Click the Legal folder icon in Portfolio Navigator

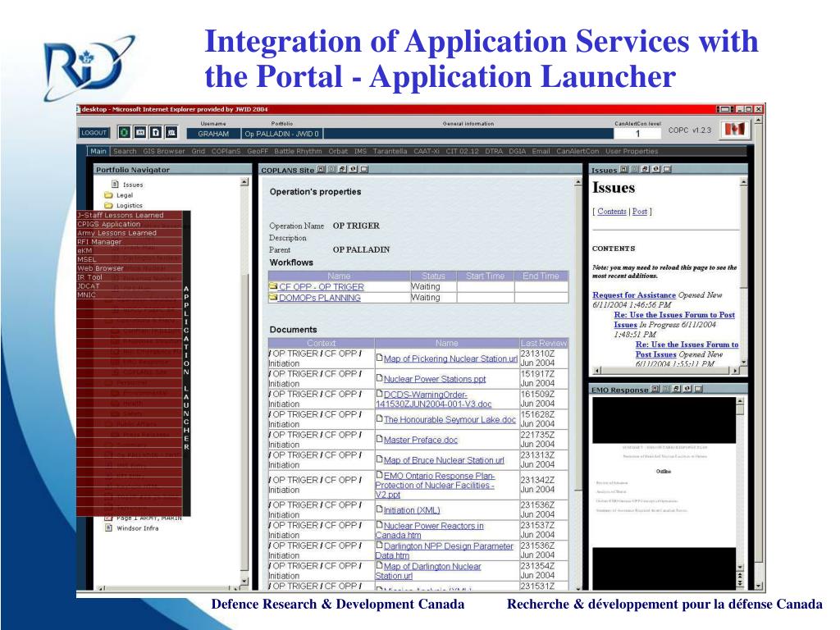pos(108,195)
